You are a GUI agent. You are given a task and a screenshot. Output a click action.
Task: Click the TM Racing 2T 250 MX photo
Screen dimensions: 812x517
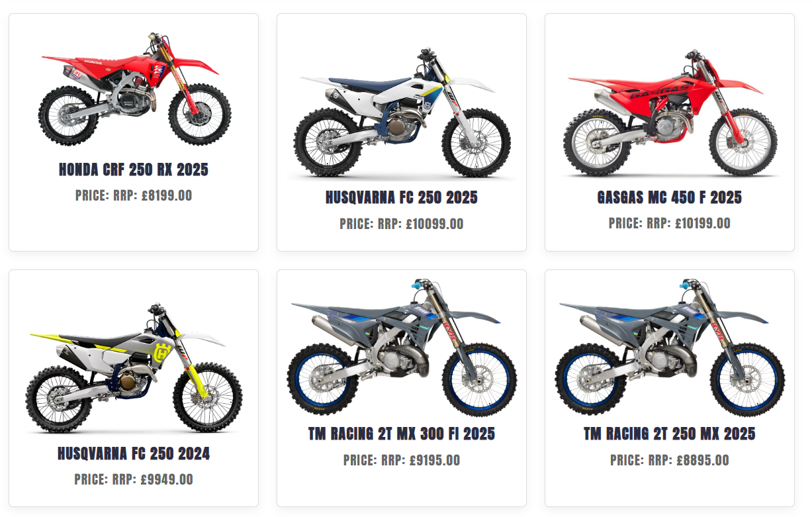670,348
